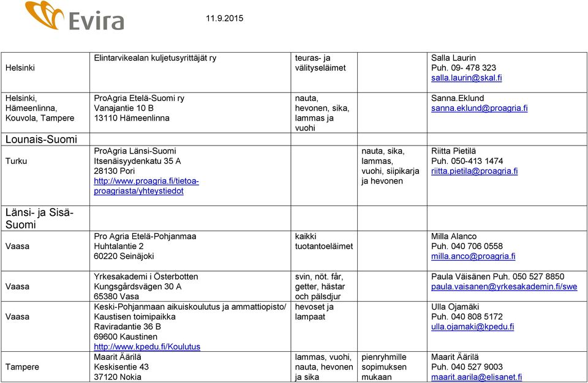Open the sanna.eklund@proagria.fi email link
This screenshot has width=588, height=383.
pos(479,108)
